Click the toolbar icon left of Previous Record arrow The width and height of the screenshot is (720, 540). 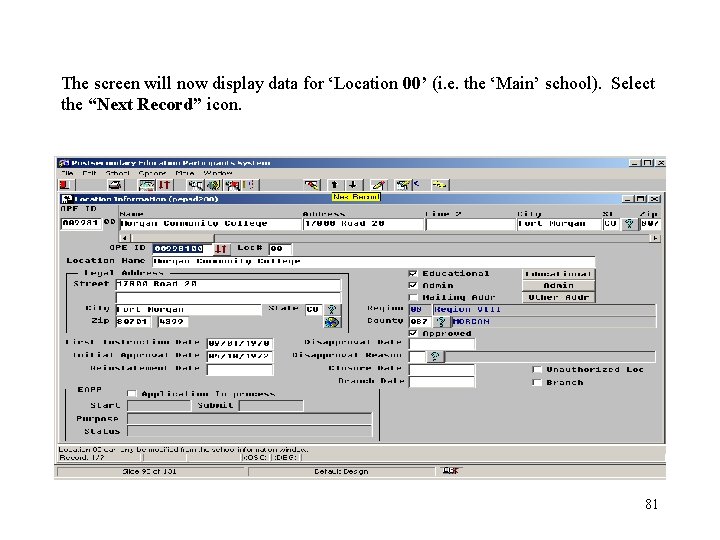(x=312, y=185)
